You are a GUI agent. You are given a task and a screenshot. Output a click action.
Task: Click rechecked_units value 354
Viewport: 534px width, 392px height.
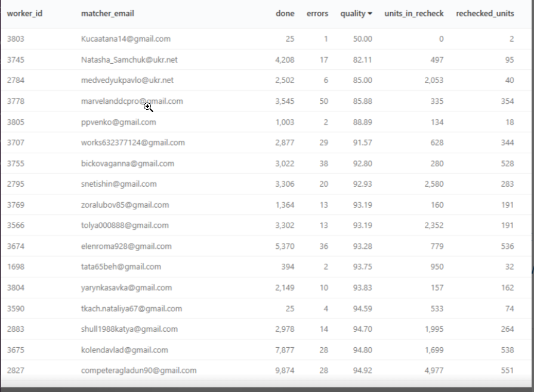click(507, 101)
